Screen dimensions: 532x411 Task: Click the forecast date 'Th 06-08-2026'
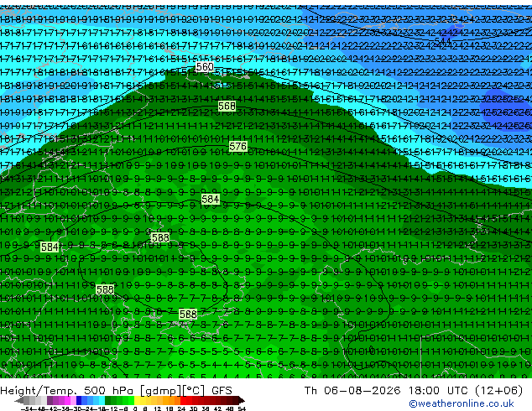(352, 390)
